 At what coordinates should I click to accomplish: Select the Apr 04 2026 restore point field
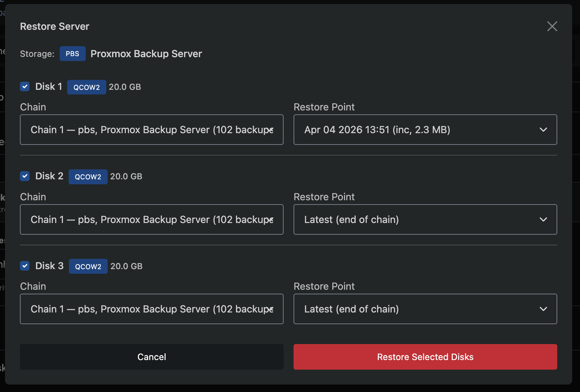(425, 130)
